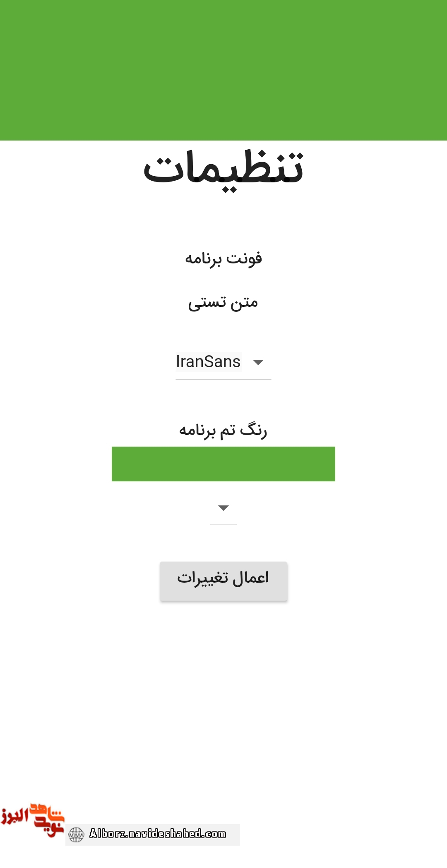Click the underline beneath the font dropdown
This screenshot has height=868, width=447.
tap(223, 379)
